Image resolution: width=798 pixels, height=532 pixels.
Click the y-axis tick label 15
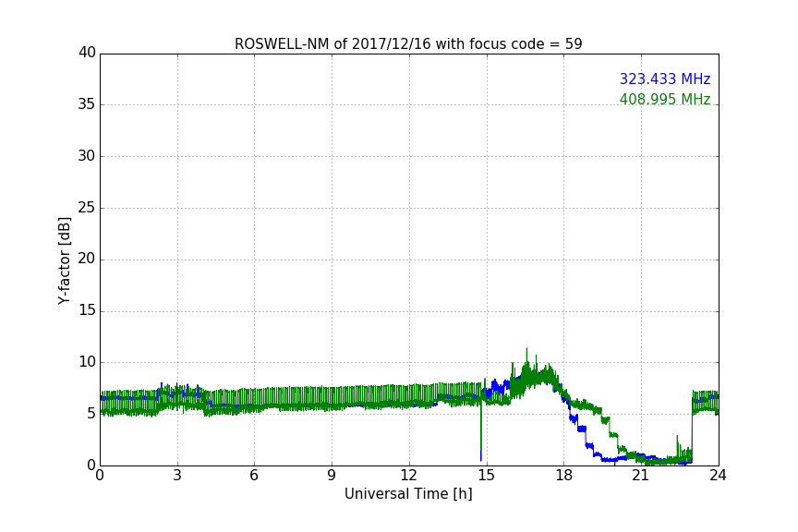point(87,310)
